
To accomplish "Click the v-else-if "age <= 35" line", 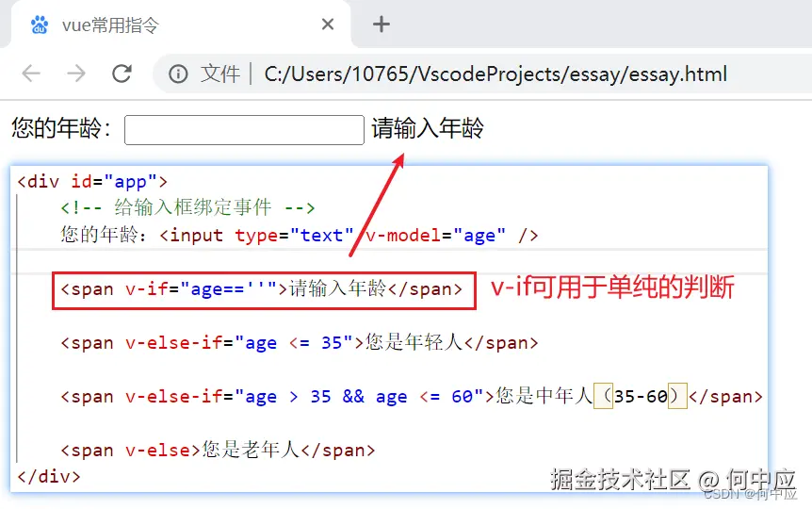I will pyautogui.click(x=300, y=342).
